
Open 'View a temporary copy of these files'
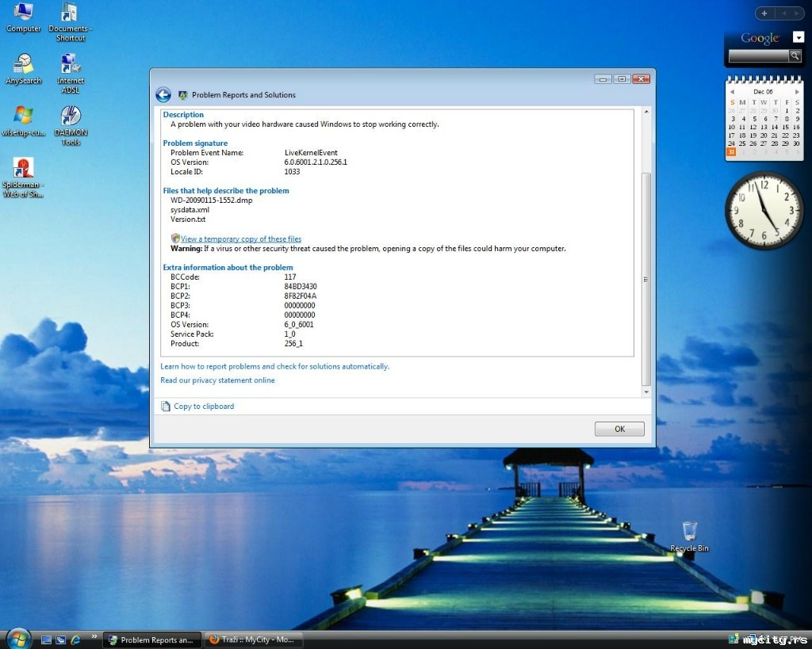coord(240,239)
